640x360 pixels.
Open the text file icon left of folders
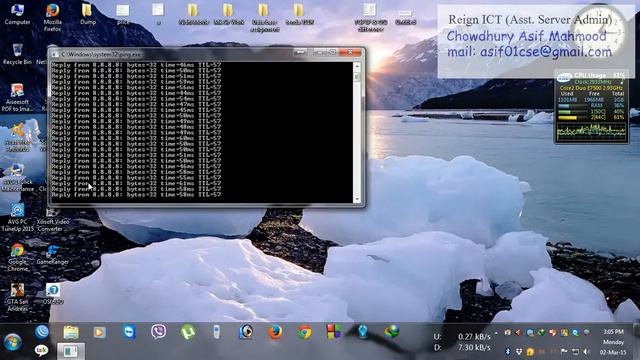pos(158,14)
